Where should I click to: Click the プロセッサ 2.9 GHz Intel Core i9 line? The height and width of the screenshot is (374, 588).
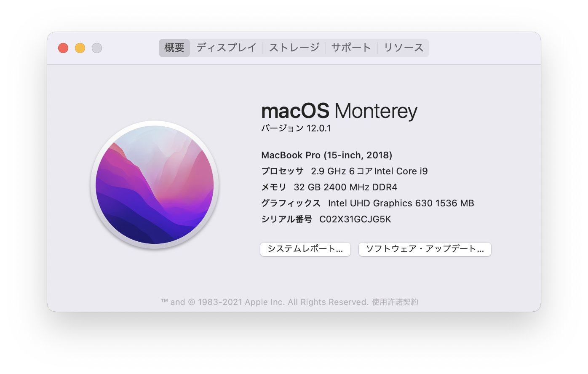coord(345,171)
